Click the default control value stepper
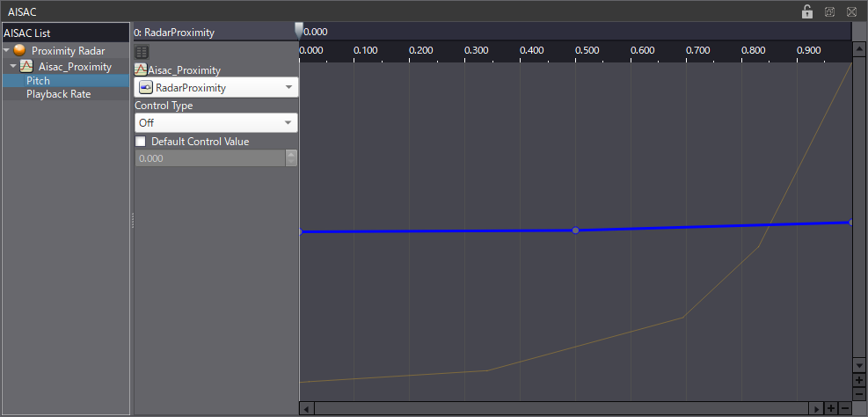 [291, 158]
